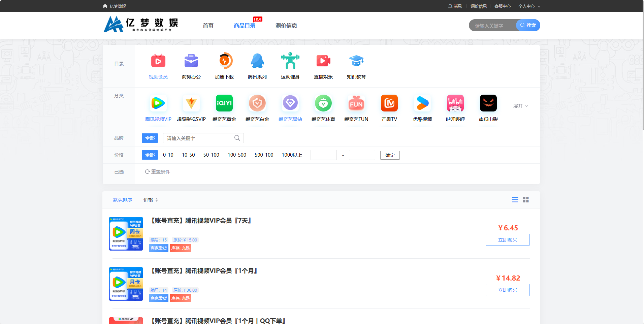Image resolution: width=644 pixels, height=324 pixels.
Task: Open 调价信息 link in top bar
Action: coord(479,6)
